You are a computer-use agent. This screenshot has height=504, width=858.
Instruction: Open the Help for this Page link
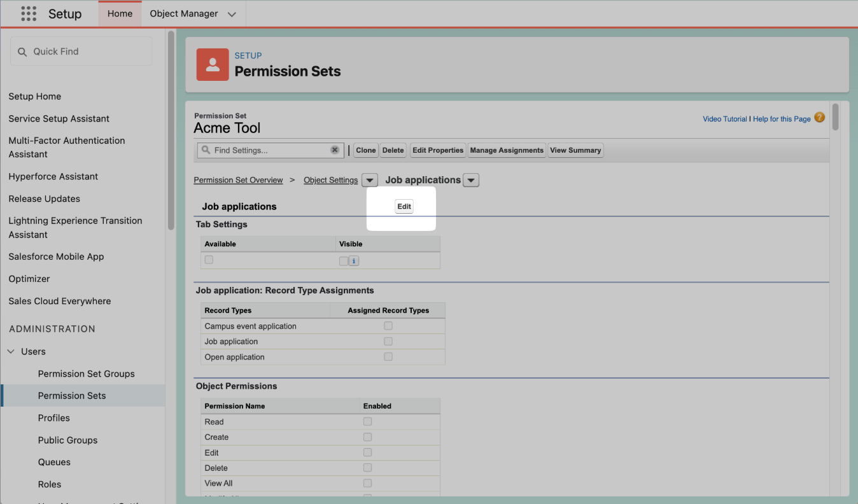point(782,119)
